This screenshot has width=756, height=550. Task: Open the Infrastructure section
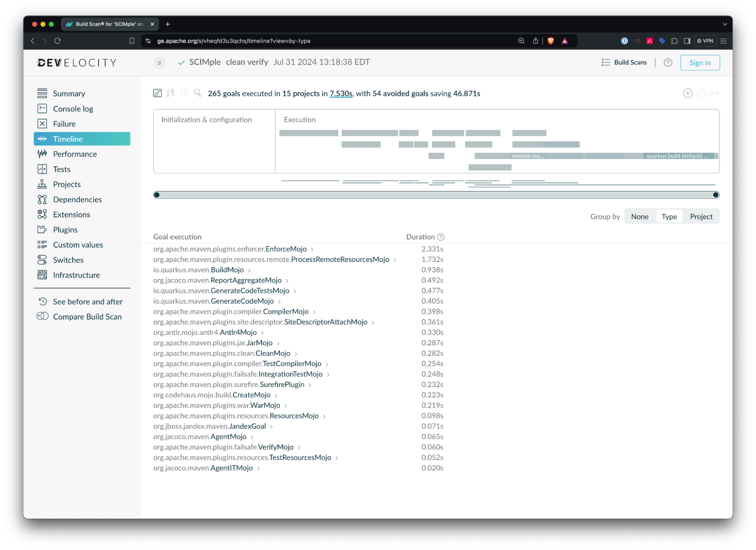tap(76, 275)
